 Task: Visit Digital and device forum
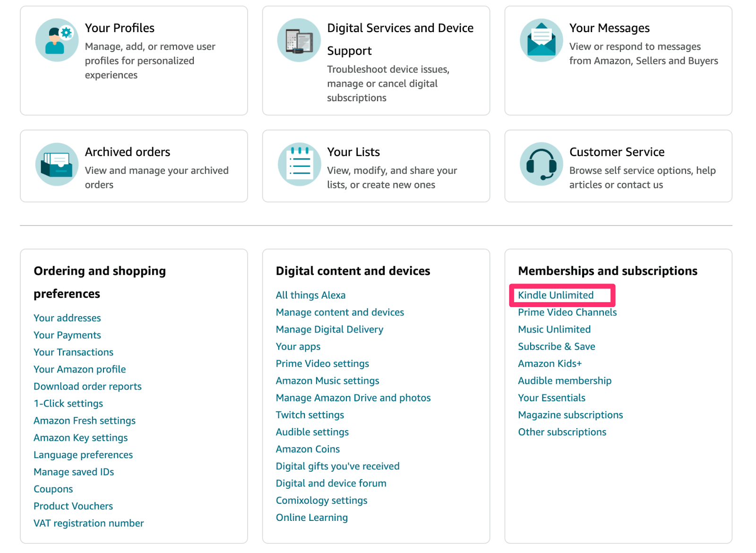click(331, 483)
